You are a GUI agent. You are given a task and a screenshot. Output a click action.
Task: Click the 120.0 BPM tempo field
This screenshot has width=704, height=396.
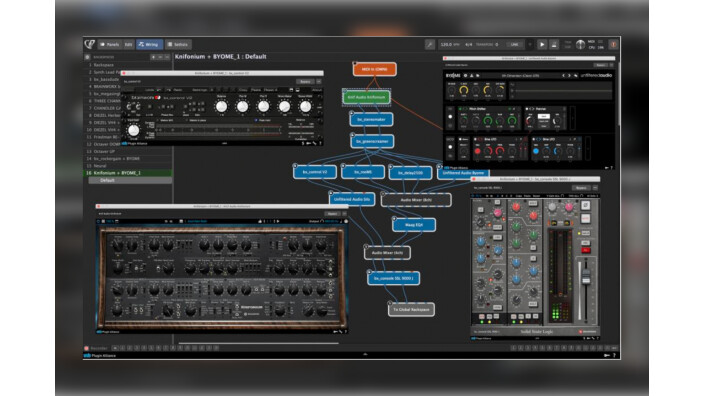[449, 44]
